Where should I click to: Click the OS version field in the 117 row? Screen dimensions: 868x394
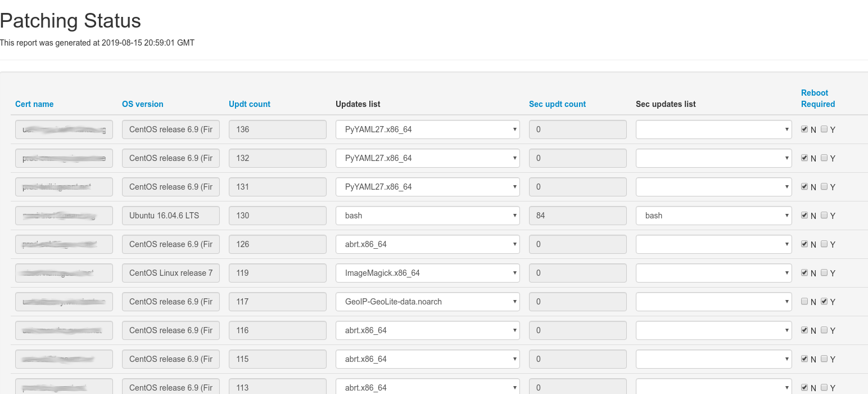coord(171,302)
